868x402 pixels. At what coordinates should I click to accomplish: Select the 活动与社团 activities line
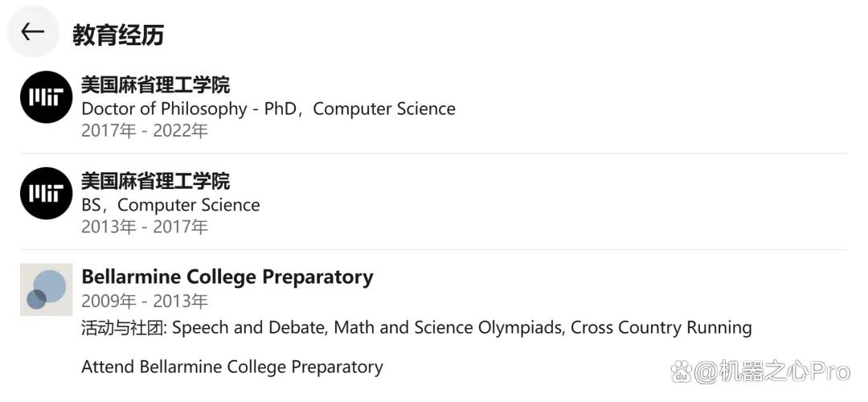coord(417,328)
